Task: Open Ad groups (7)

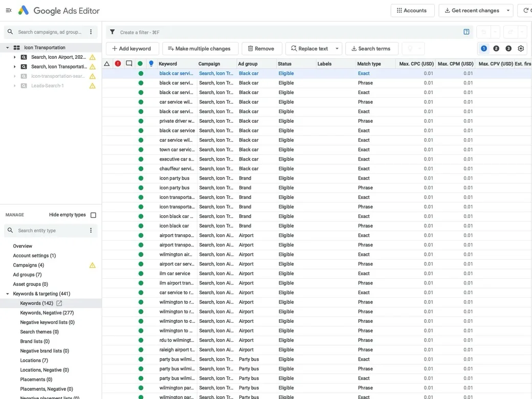Action: (x=27, y=275)
